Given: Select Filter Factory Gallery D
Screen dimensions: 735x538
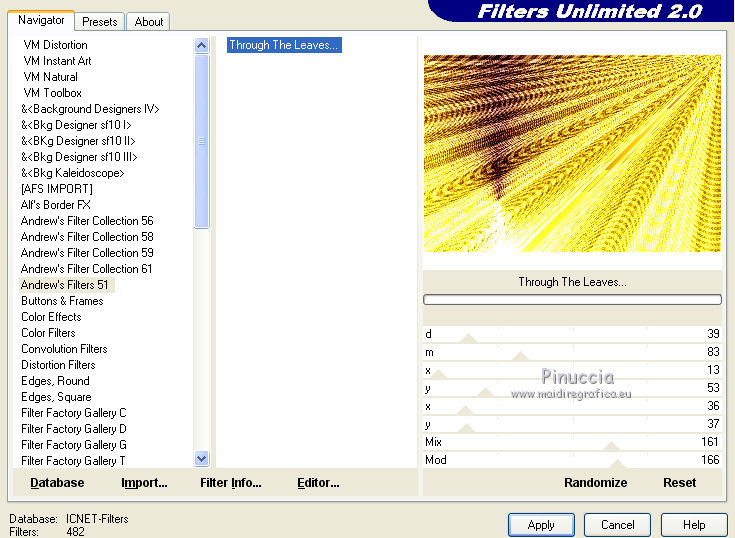Looking at the screenshot, I should pos(74,429).
